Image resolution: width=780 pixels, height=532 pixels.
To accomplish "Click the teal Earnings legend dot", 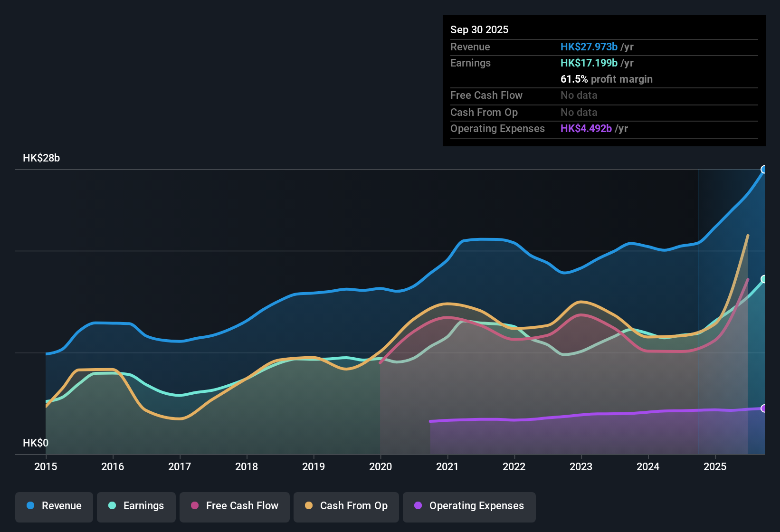I will tap(112, 506).
